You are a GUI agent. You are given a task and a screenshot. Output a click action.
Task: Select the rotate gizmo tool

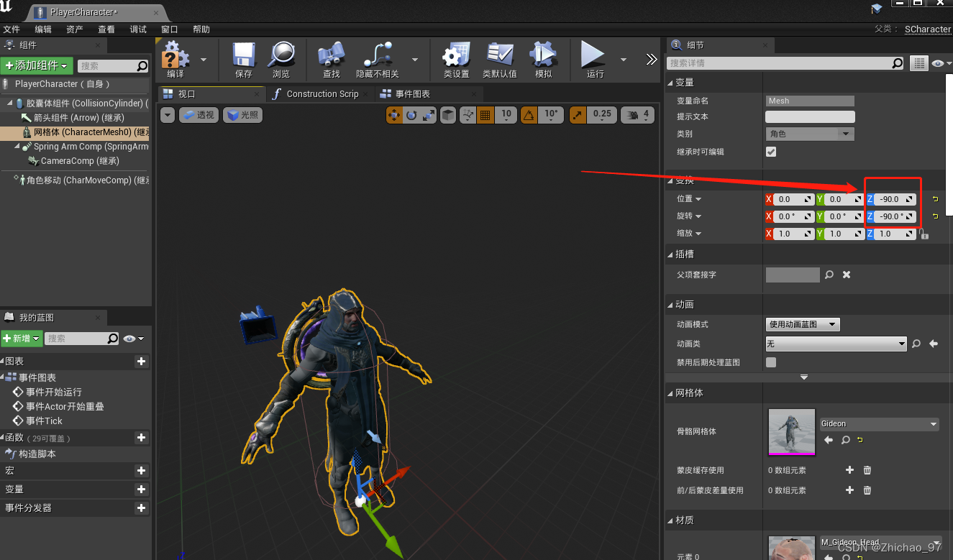pos(411,114)
